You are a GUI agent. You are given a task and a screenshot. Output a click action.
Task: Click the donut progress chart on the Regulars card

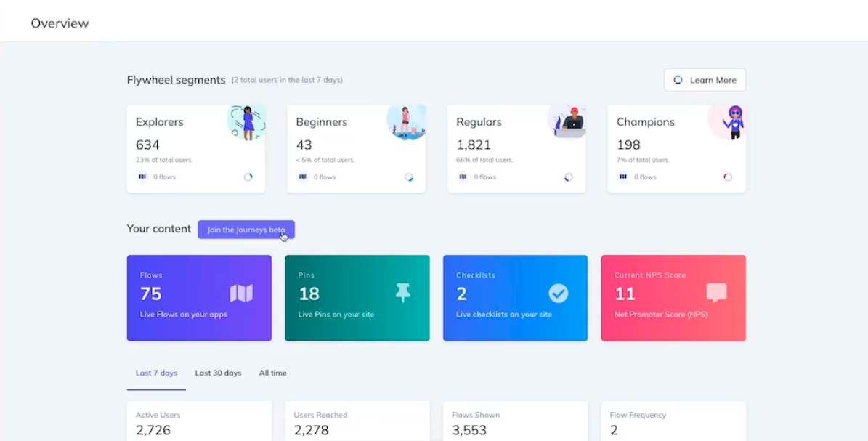click(x=567, y=176)
